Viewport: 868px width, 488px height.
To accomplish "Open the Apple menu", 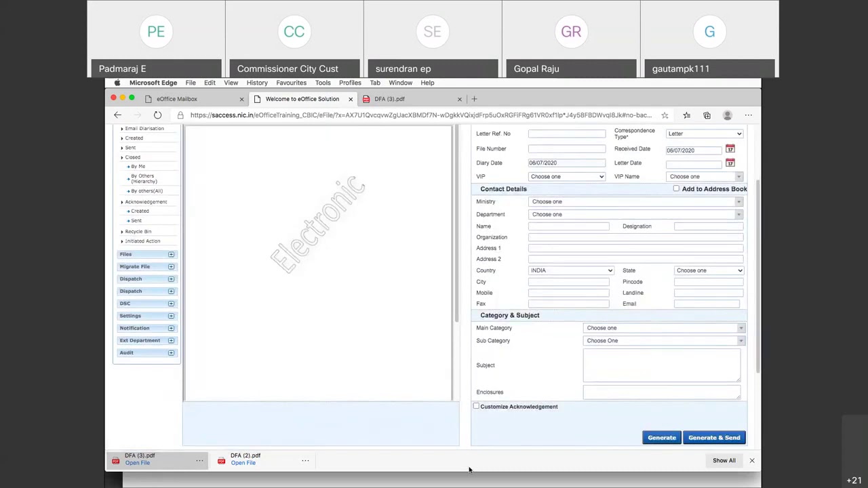I will [x=117, y=83].
